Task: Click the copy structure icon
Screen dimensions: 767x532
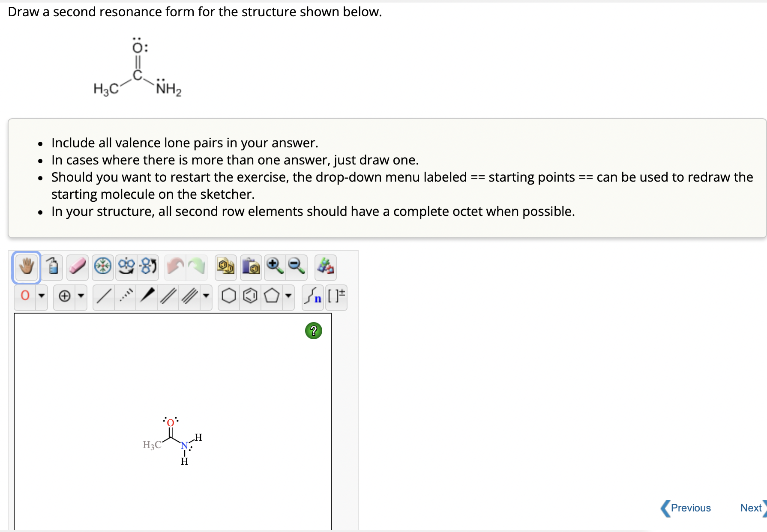Action: [x=226, y=267]
